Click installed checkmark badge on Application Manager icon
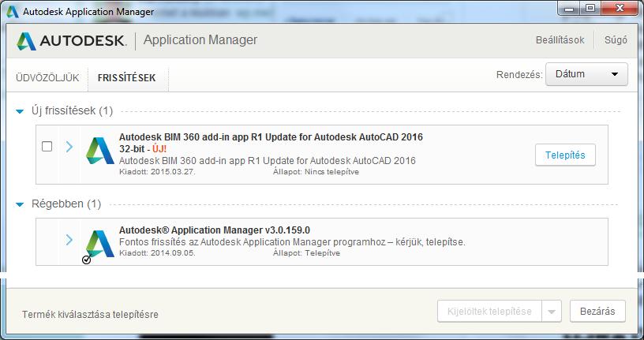 (x=86, y=260)
